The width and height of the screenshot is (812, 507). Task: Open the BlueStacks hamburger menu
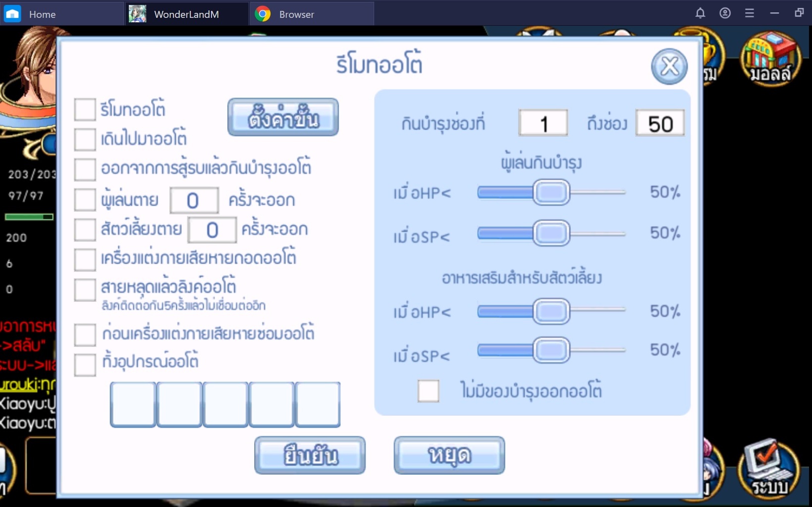(750, 13)
